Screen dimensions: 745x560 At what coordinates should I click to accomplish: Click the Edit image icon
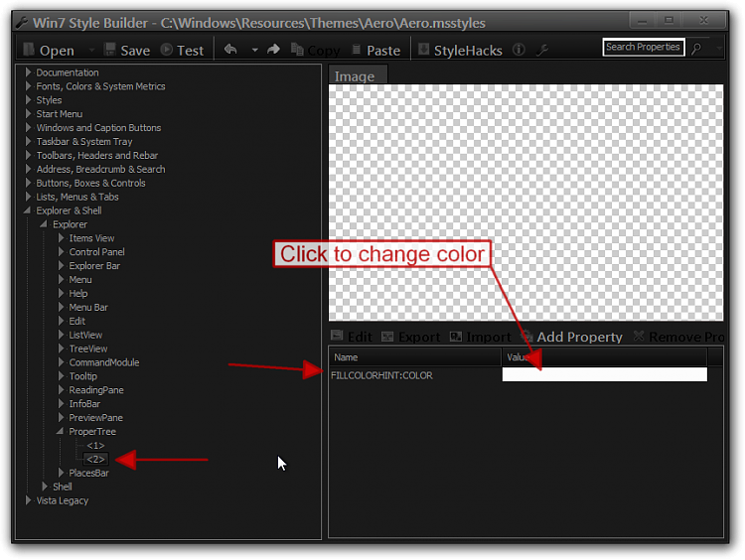point(337,336)
